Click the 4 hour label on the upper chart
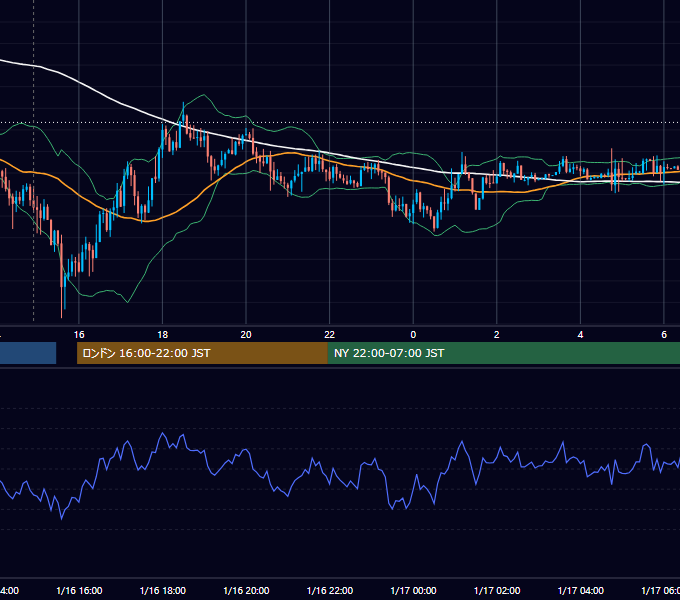This screenshot has width=680, height=600. click(580, 335)
